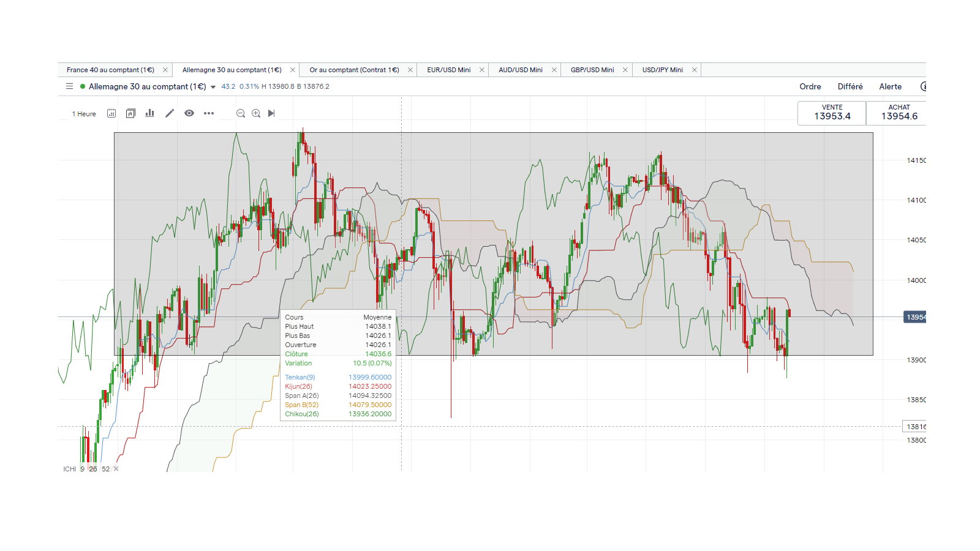Viewport: 980px width, 551px height.
Task: Zoom into the chart
Action: tap(256, 113)
